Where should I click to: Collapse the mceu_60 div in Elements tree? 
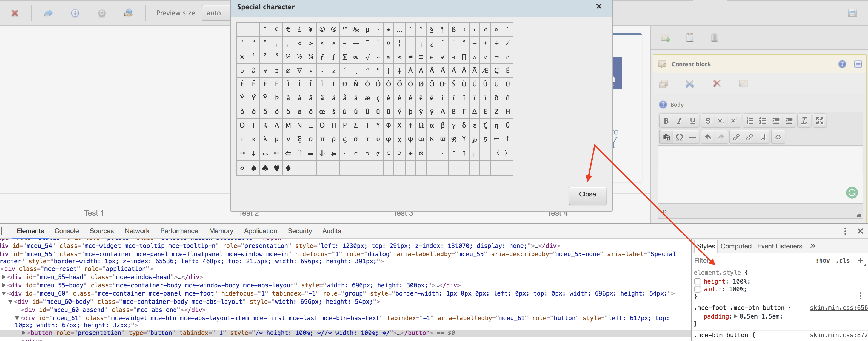tap(4, 293)
